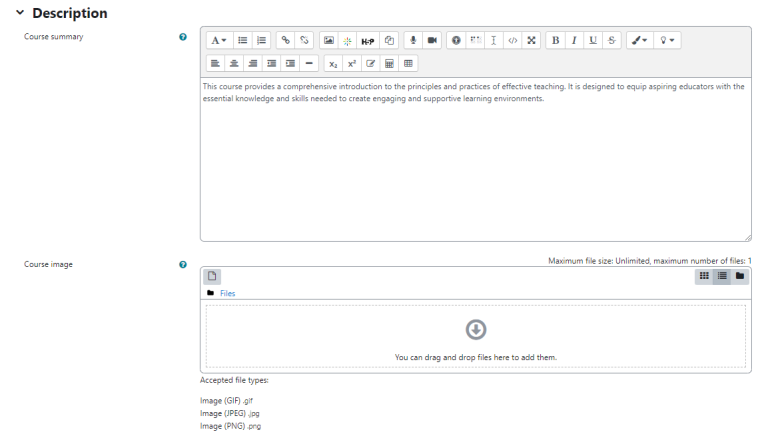Screen dimensions: 768x436
Task: Align text to the left
Action: click(215, 63)
